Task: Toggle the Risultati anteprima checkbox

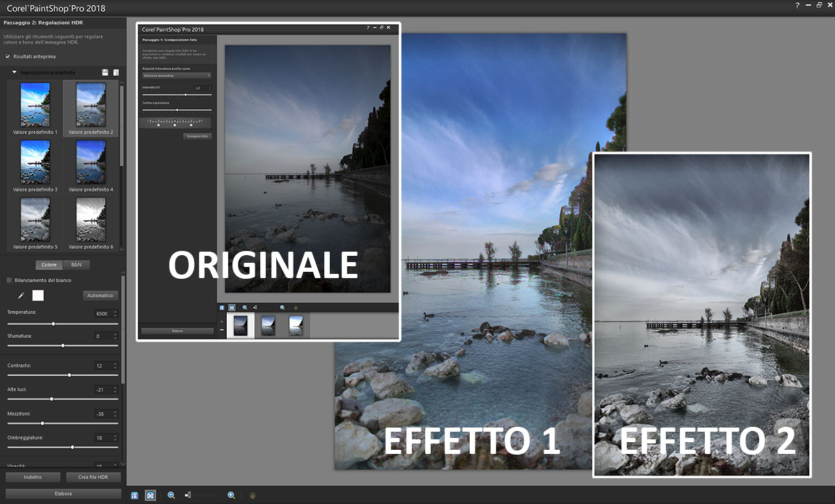Action: click(x=8, y=56)
